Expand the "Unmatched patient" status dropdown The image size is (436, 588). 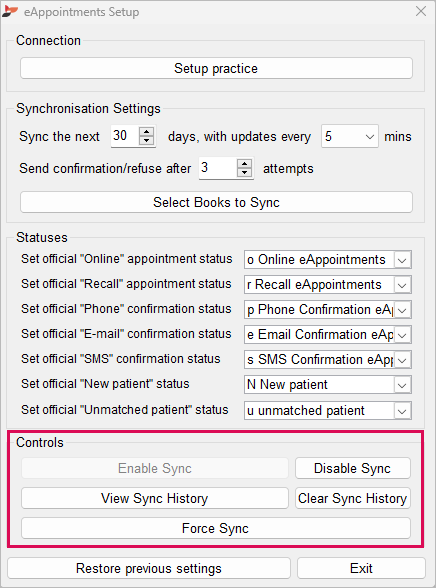coord(402,411)
